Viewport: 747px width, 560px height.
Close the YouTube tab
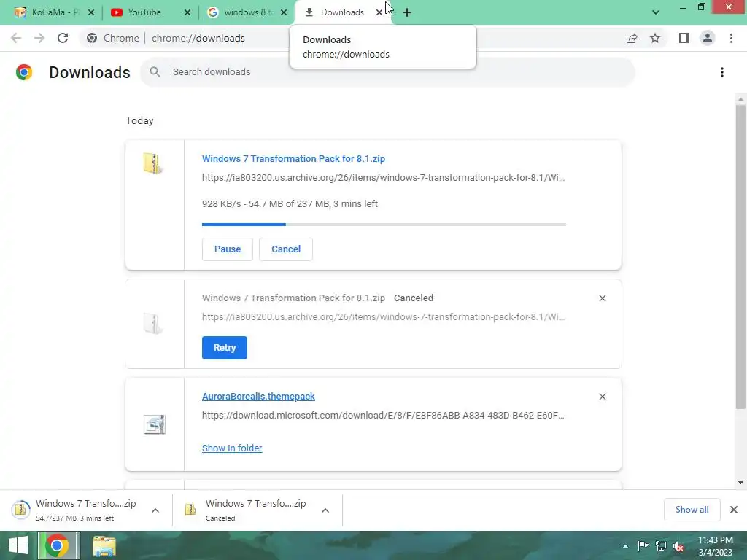[x=187, y=12]
